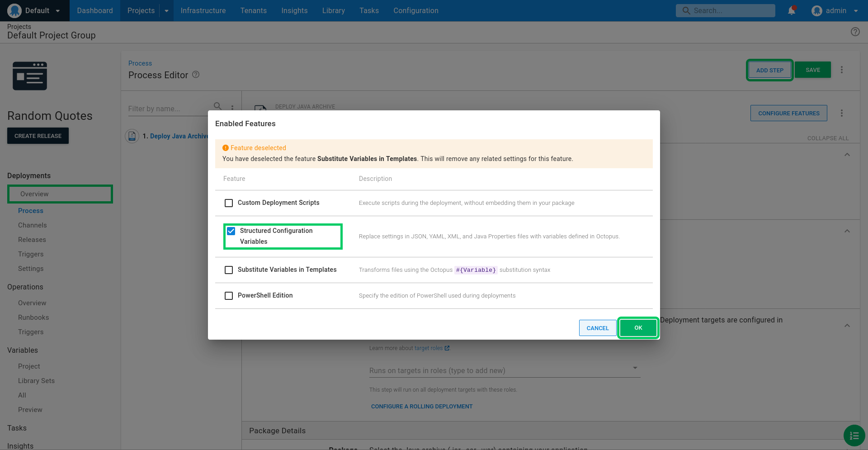The image size is (868, 450).
Task: Click the help question mark icon near the page header
Action: pyautogui.click(x=855, y=32)
